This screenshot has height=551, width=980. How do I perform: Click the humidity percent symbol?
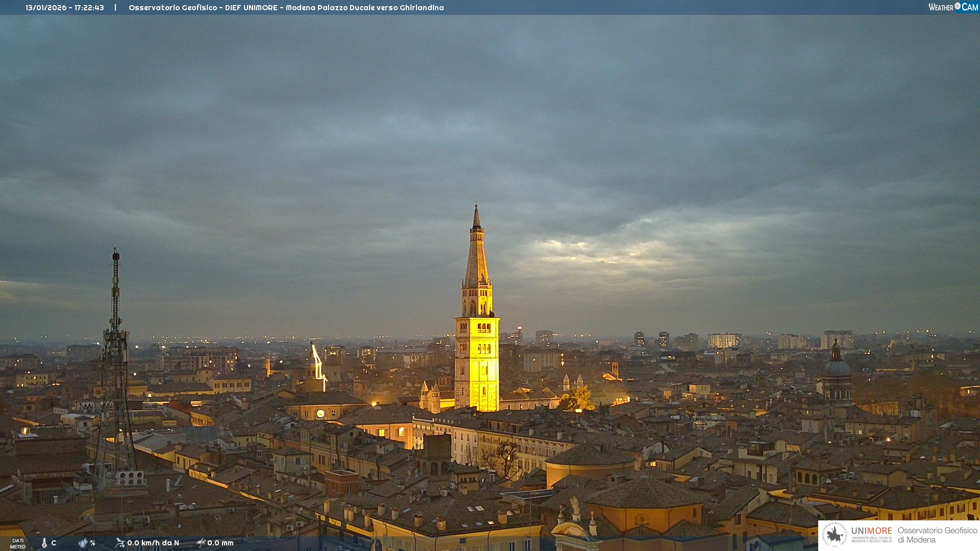pos(92,543)
